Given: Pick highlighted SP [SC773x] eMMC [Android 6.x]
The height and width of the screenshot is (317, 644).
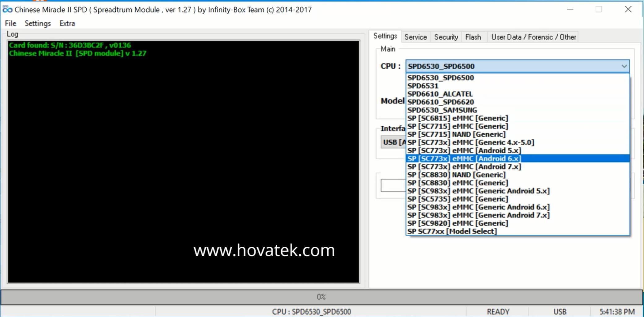Looking at the screenshot, I should tap(517, 158).
